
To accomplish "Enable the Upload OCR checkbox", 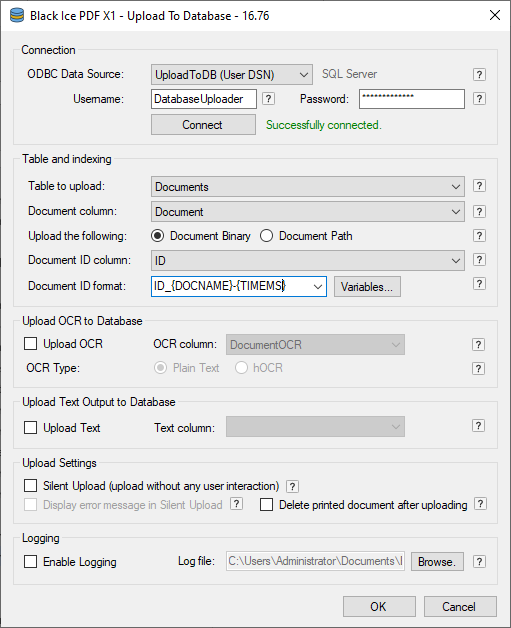I will point(30,344).
